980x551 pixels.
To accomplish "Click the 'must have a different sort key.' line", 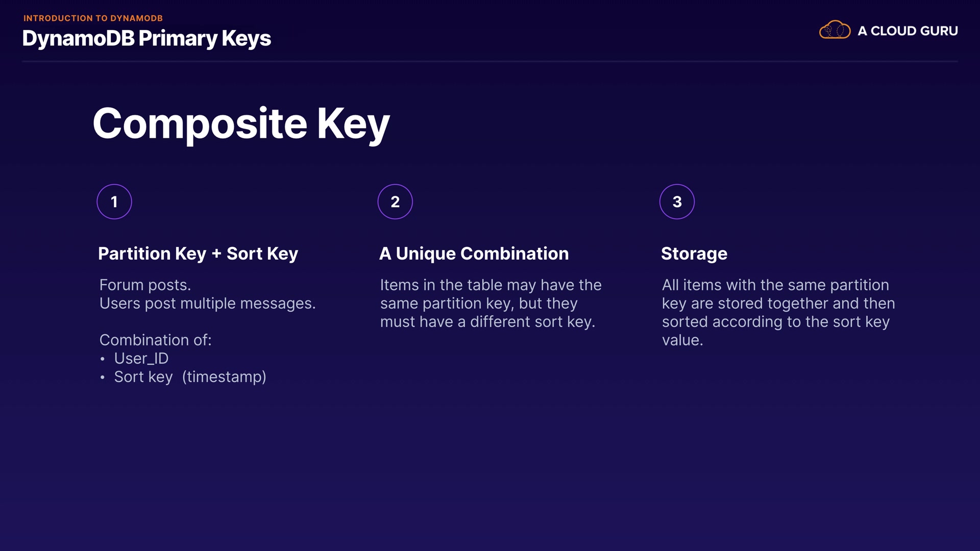I will [487, 321].
